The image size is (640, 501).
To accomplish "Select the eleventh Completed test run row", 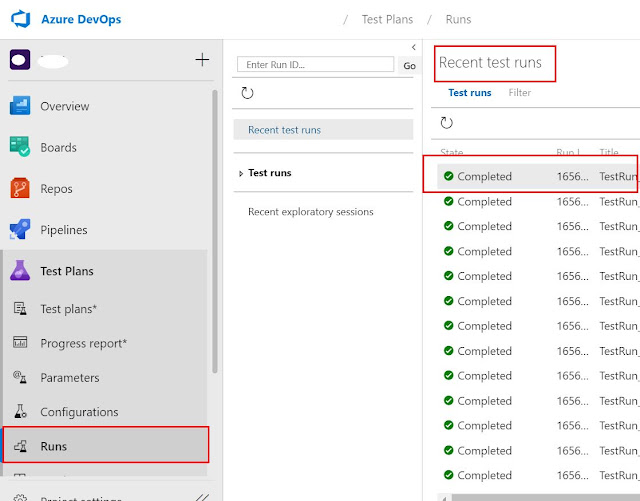I will tap(538, 425).
